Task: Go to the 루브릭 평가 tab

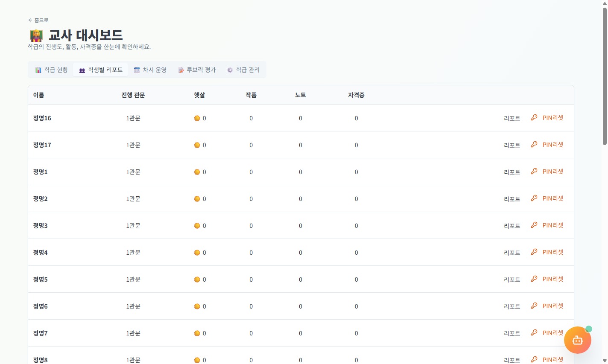Action: 197,70
